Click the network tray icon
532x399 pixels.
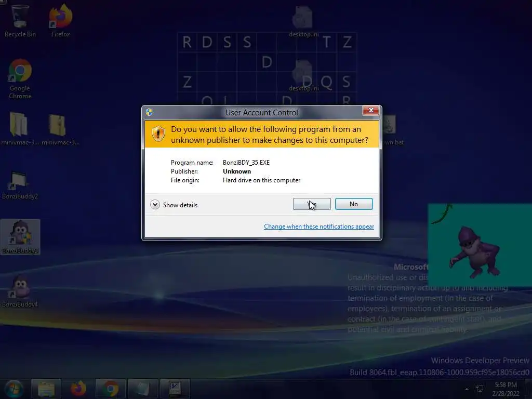[480, 389]
